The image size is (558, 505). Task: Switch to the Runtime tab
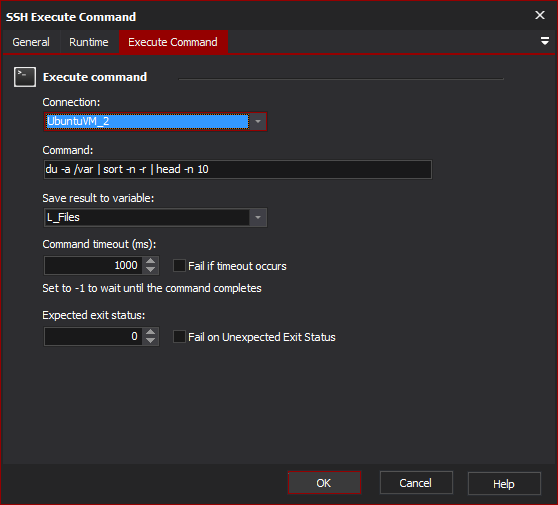pos(89,42)
